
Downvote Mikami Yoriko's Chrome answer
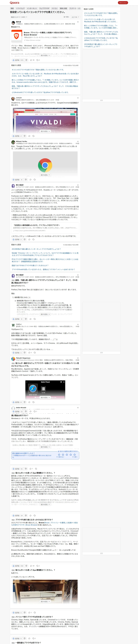pos(26,179)
